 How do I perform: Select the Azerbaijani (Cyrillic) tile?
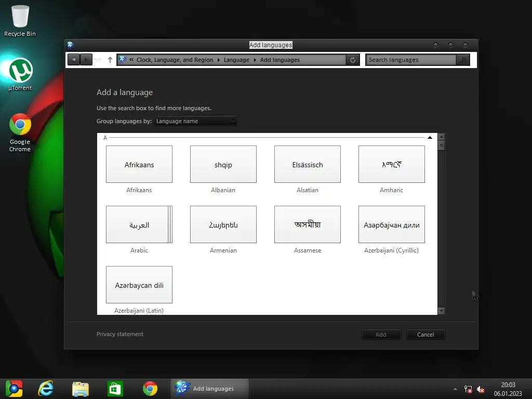pos(392,224)
